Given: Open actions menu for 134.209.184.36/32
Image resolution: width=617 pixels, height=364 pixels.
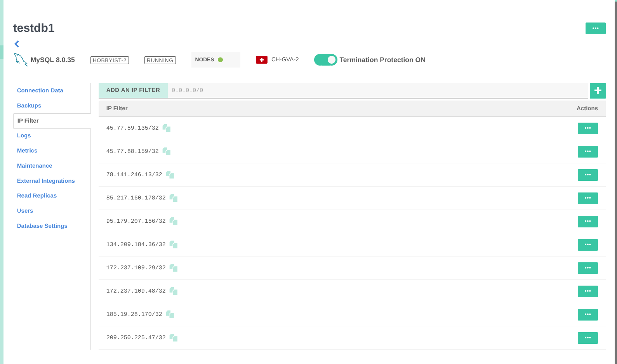Looking at the screenshot, I should click(x=587, y=244).
